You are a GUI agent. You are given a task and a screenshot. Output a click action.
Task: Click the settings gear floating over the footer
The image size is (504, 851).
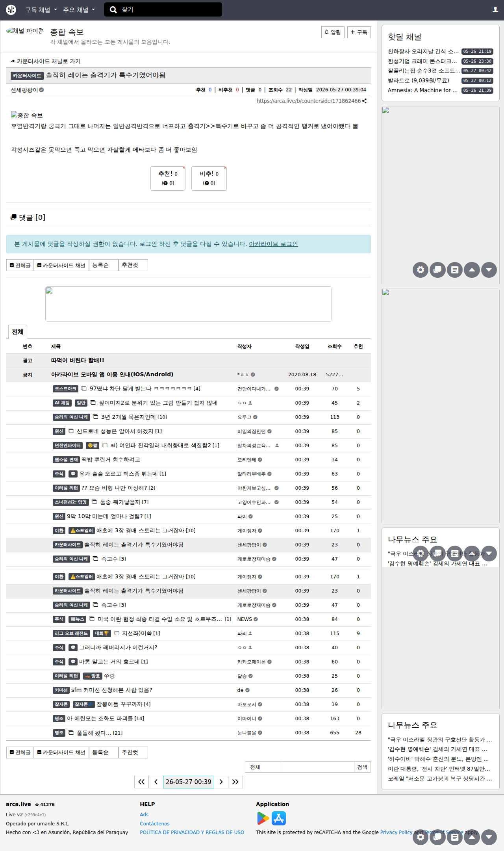pos(421,837)
